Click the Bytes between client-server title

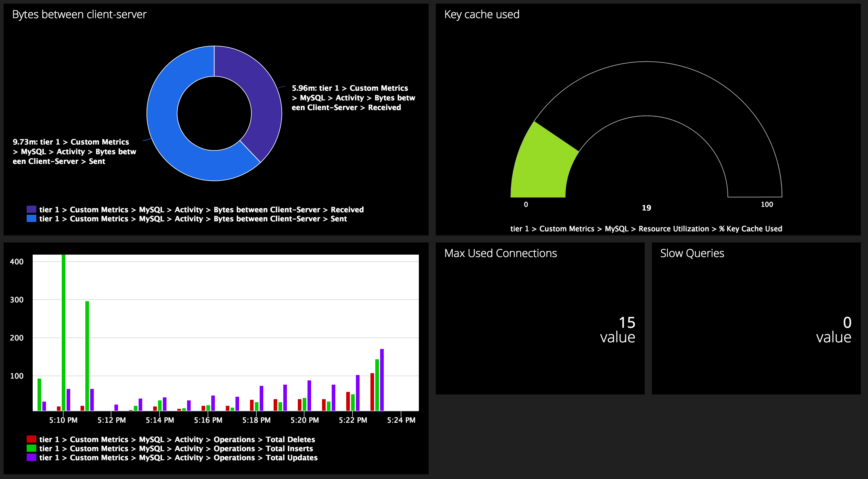pos(79,15)
